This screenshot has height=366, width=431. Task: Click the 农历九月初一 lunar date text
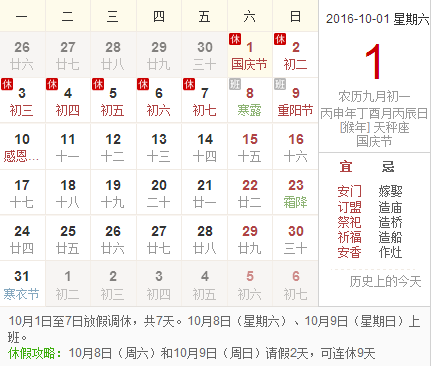(x=374, y=97)
